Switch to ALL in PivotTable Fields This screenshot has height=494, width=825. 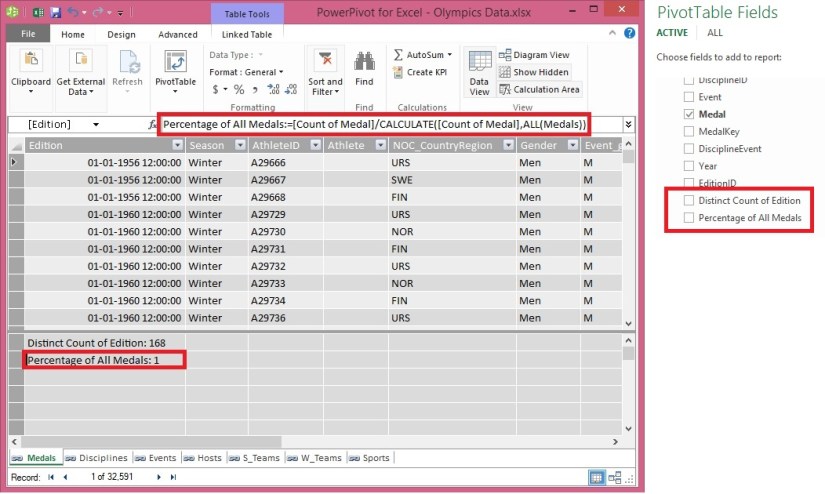[715, 33]
